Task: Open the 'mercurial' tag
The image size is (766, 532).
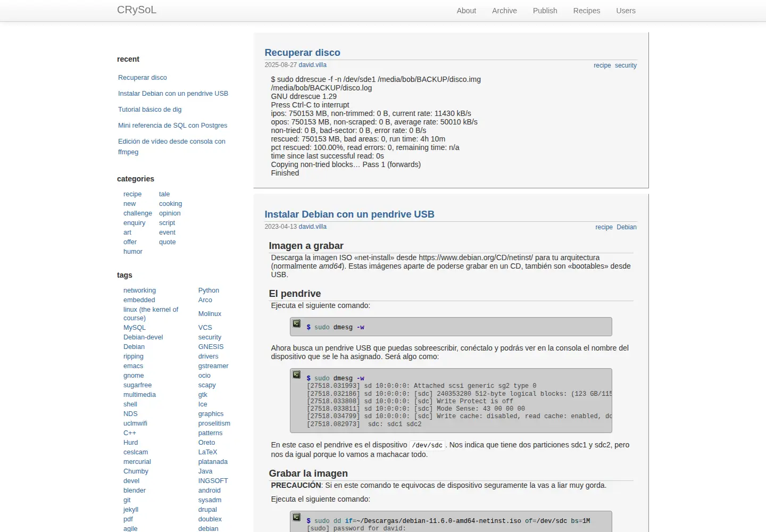Action: point(137,462)
